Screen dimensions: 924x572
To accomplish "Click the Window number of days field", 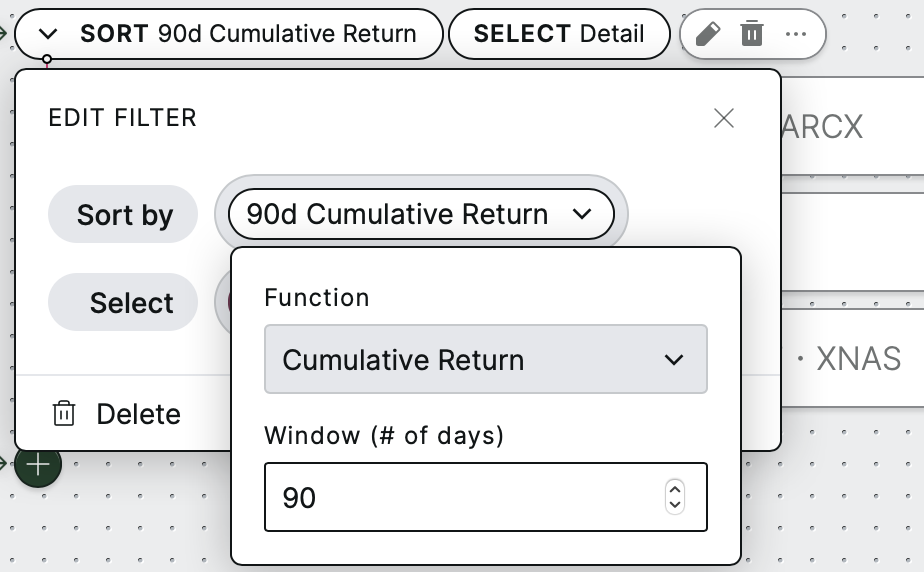I will pyautogui.click(x=486, y=497).
